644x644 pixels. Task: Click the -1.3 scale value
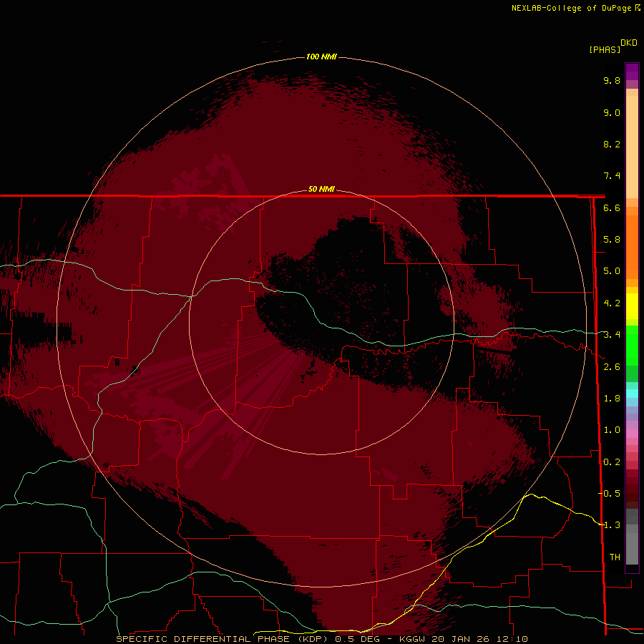[x=610, y=525]
